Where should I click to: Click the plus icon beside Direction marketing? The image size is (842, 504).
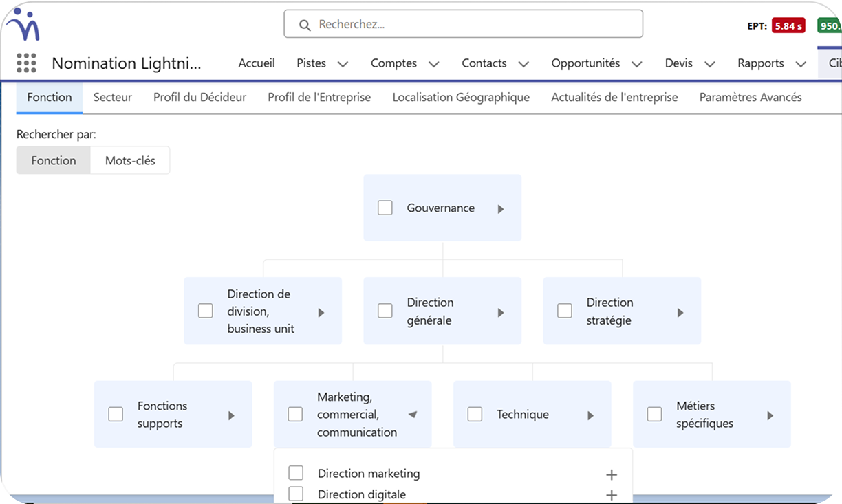click(611, 474)
